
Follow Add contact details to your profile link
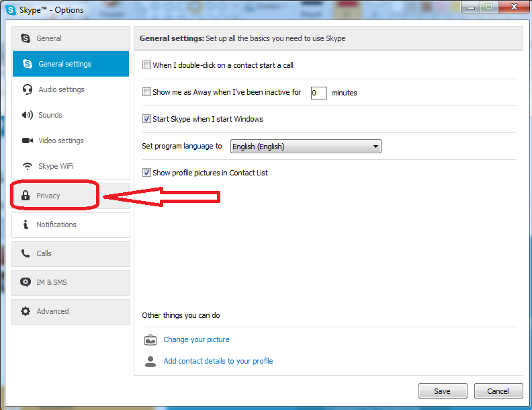(x=218, y=361)
